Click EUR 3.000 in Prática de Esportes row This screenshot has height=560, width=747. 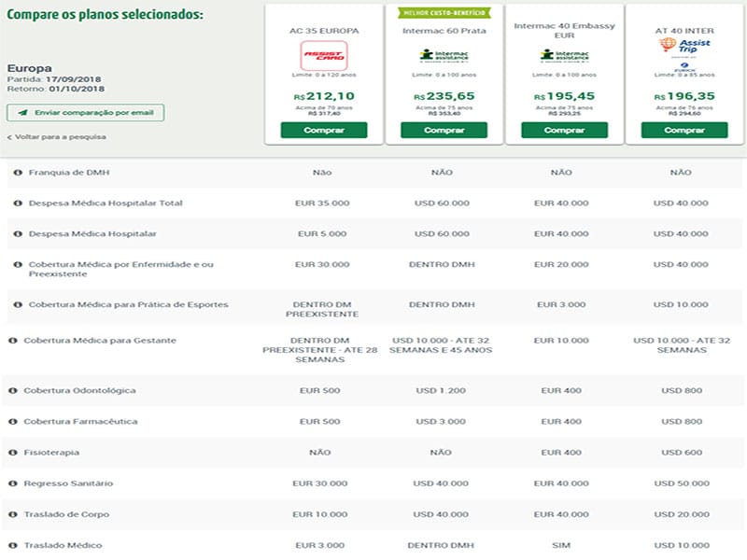point(561,304)
